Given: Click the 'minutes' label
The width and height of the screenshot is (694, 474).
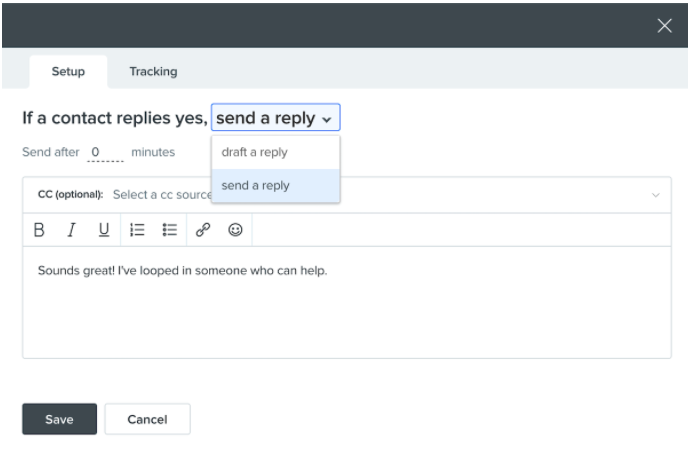Looking at the screenshot, I should 153,152.
